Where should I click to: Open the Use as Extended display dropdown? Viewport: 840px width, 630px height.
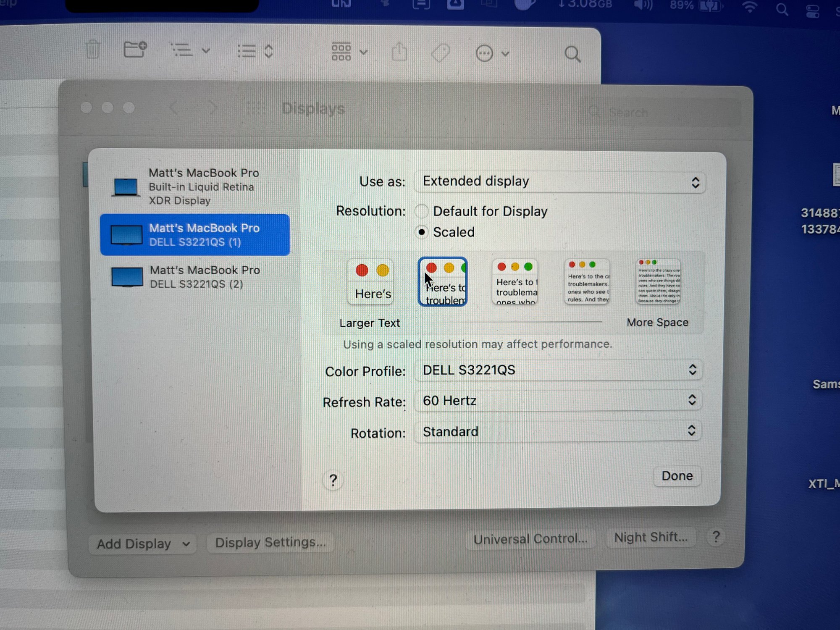click(x=559, y=182)
